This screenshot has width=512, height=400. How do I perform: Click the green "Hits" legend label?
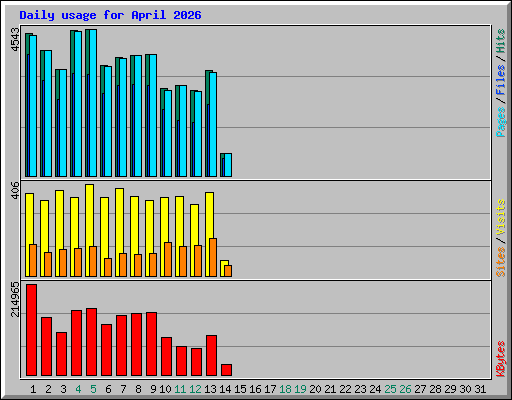501,41
